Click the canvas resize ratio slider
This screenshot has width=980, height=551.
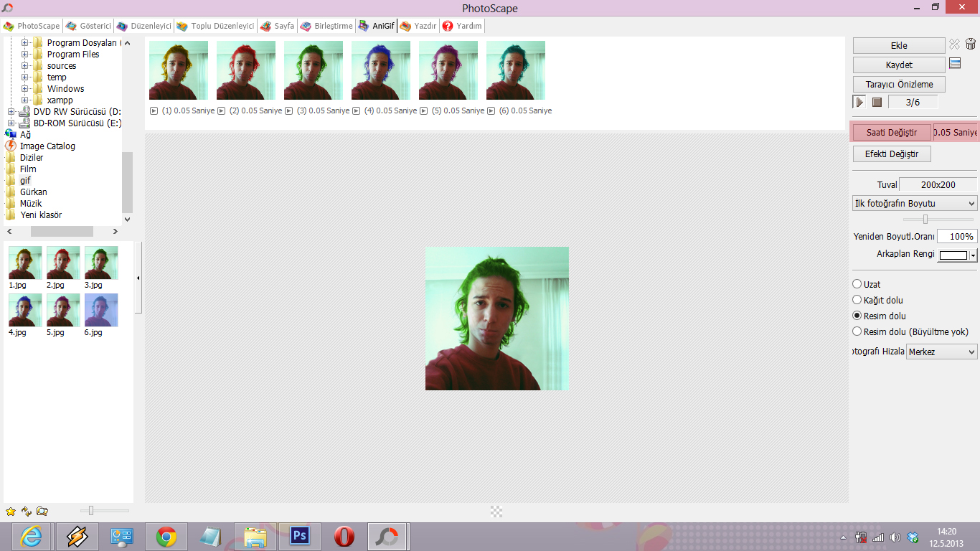click(925, 219)
